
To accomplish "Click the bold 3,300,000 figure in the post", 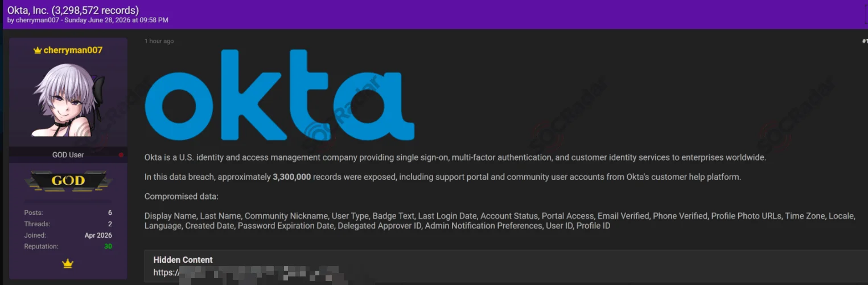I will (x=292, y=177).
